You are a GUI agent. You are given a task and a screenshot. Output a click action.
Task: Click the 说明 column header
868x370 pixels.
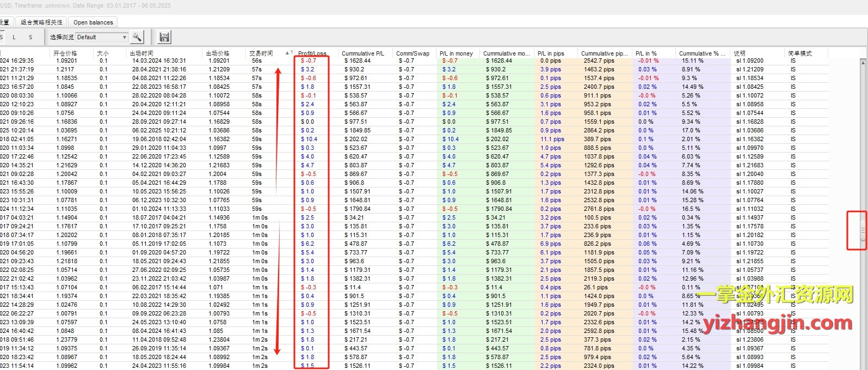point(740,53)
